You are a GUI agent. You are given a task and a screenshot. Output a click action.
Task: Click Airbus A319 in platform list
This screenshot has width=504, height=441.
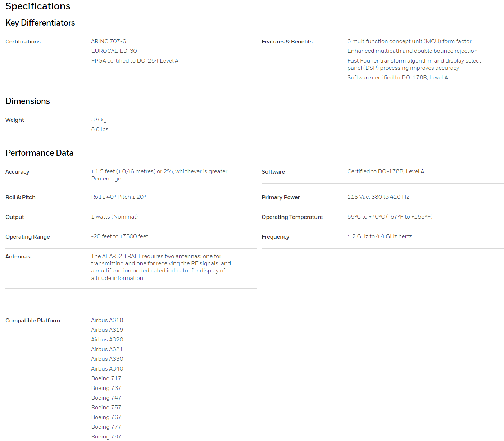[107, 330]
